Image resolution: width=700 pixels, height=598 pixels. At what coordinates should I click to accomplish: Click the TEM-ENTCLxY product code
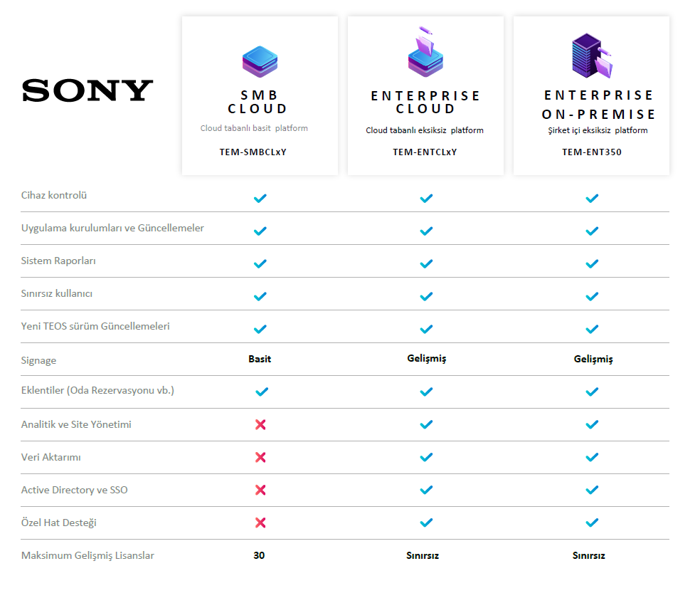[x=425, y=152]
